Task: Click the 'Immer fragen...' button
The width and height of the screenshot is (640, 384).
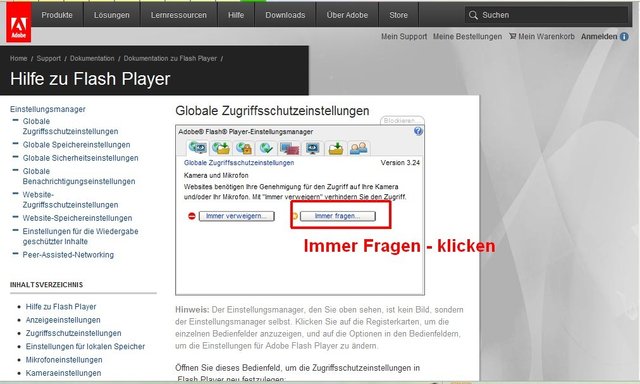Action: pyautogui.click(x=338, y=216)
